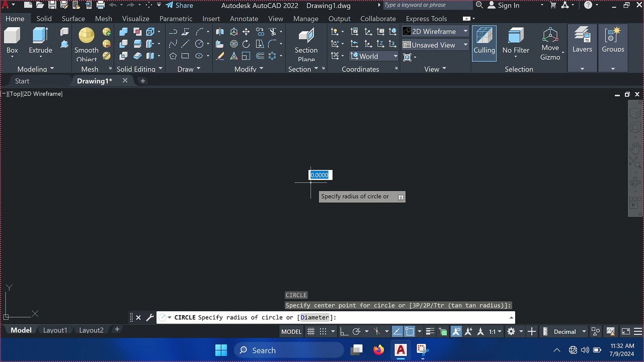Toggle 2D object snap in status bar
The image size is (644, 362).
(x=410, y=331)
